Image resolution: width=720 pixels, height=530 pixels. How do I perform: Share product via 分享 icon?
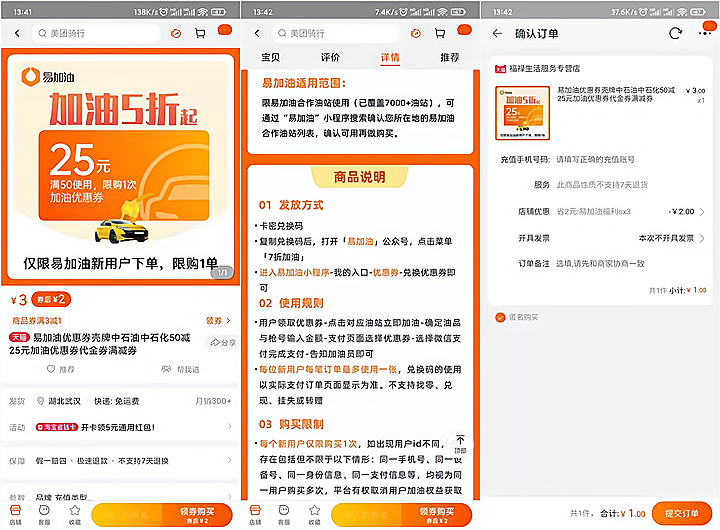pos(223,343)
